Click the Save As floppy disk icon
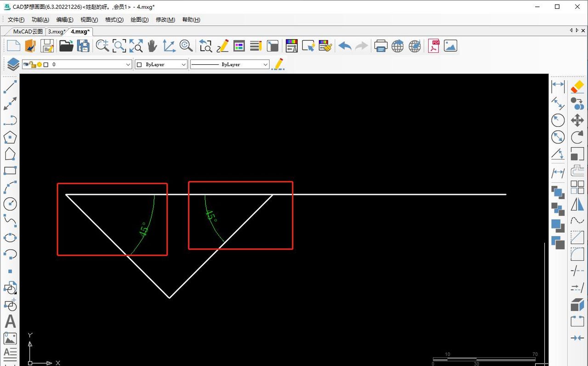The width and height of the screenshot is (588, 366). pos(83,46)
